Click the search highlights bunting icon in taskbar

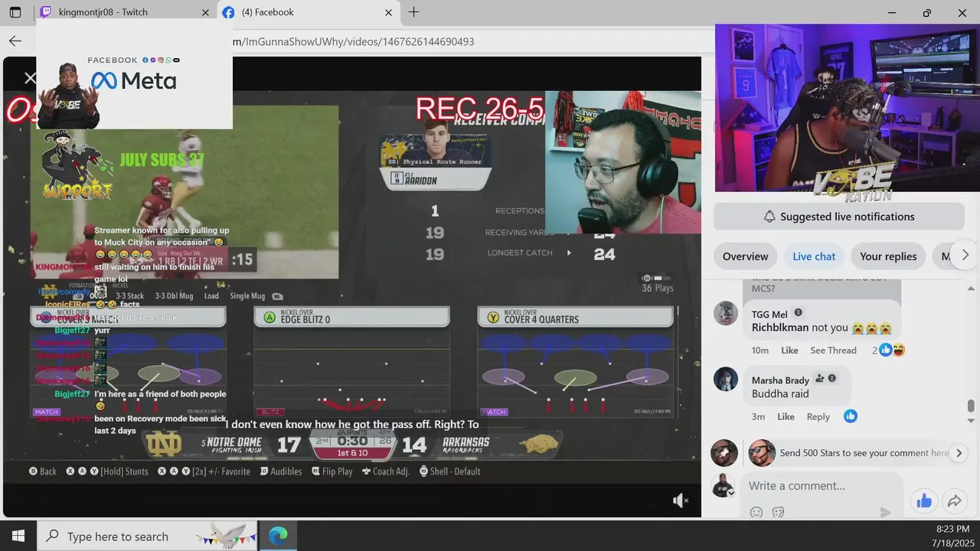click(226, 536)
